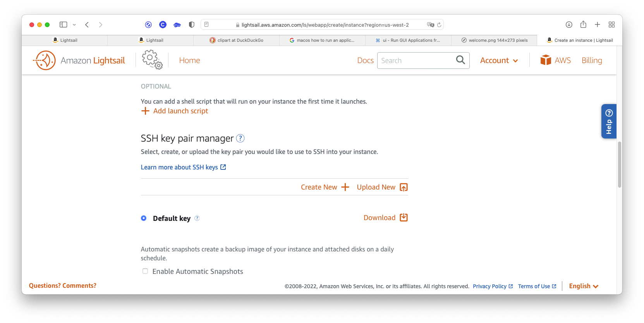Click the car-shaped extension icon

point(177,25)
